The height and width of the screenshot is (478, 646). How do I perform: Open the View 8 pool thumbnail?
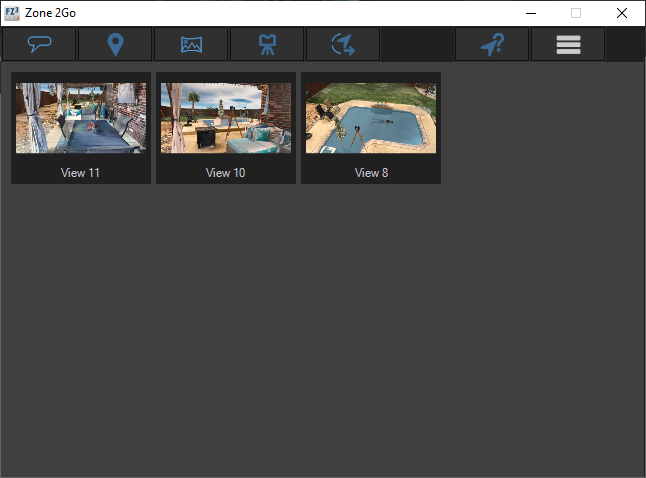[x=371, y=118]
